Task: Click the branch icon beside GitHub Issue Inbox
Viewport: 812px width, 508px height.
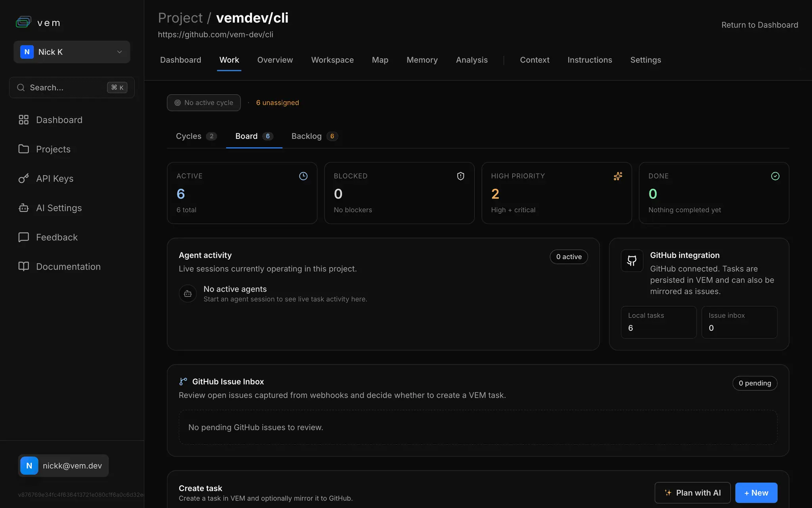Action: [183, 381]
